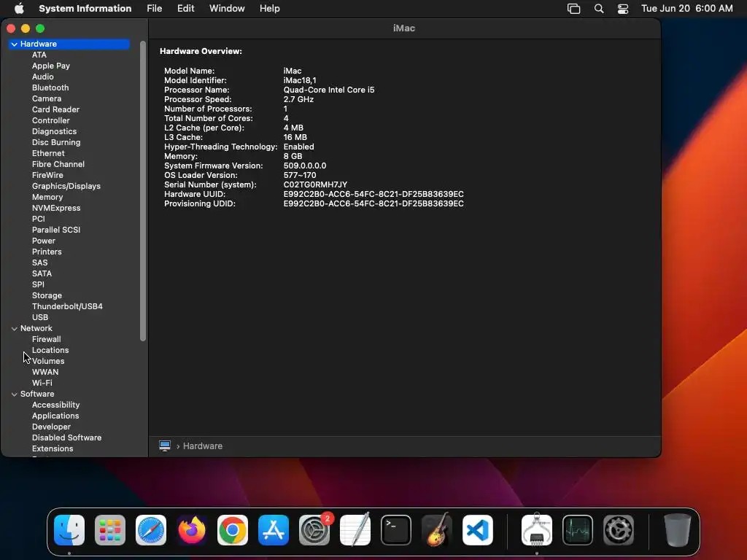The height and width of the screenshot is (560, 747).
Task: Select Hardware in the path bar
Action: pyautogui.click(x=203, y=446)
